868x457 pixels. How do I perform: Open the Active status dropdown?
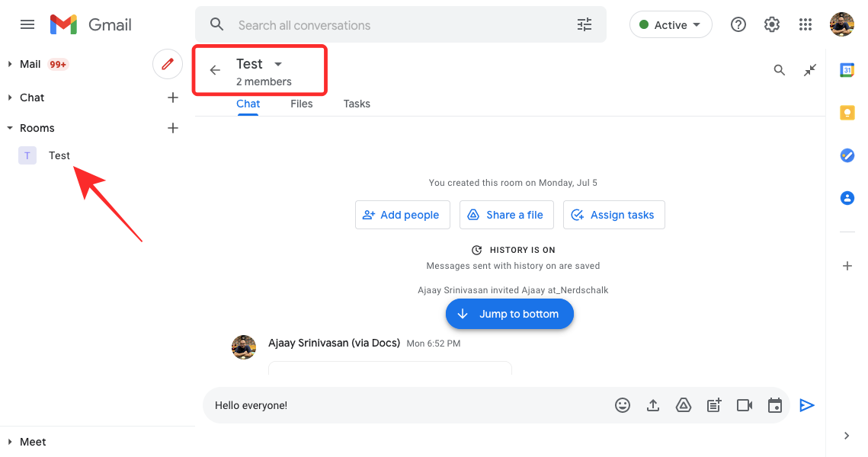click(x=671, y=25)
